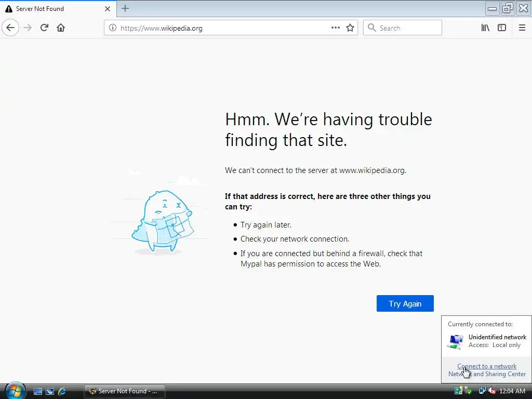Click Show Desktop quick launch icon
532x399 pixels.
tap(37, 391)
